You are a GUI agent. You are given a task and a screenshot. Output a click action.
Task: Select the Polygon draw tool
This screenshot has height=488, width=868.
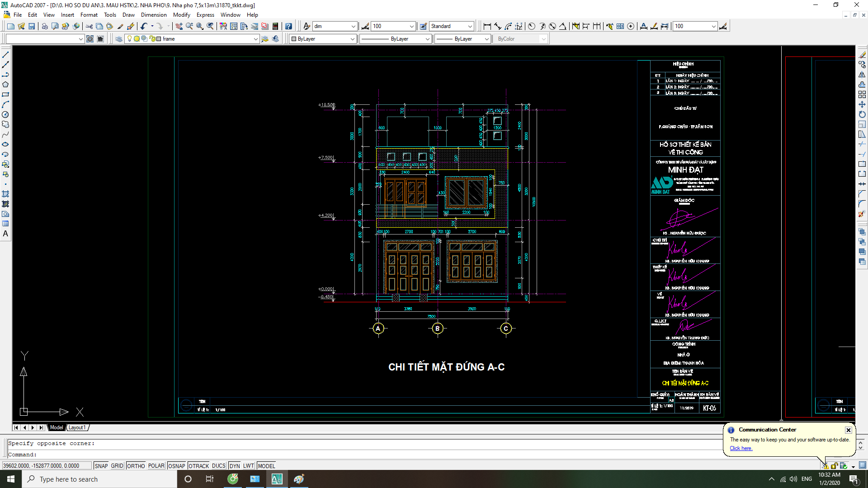point(5,84)
